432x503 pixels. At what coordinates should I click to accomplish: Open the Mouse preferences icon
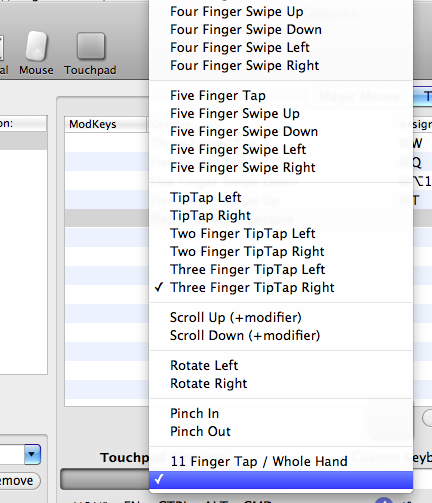coord(36,53)
